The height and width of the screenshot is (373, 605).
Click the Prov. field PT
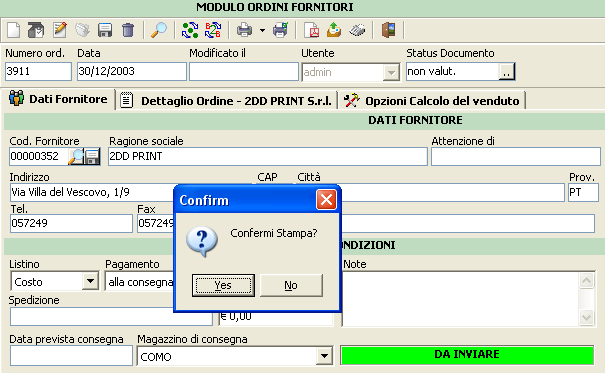pyautogui.click(x=583, y=192)
